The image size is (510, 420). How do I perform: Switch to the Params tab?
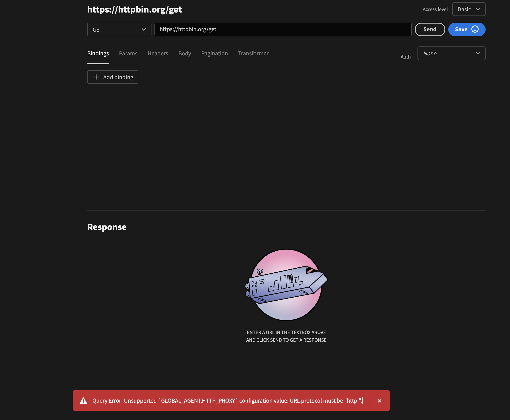click(x=128, y=53)
